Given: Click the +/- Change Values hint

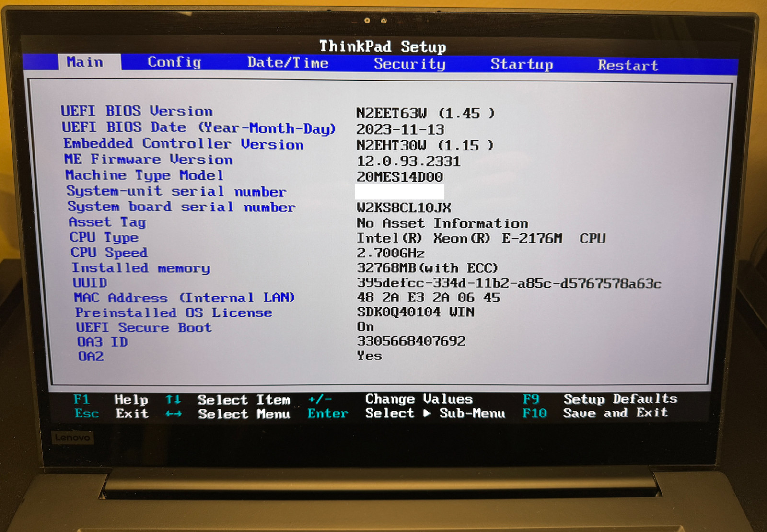Looking at the screenshot, I should pos(390,399).
